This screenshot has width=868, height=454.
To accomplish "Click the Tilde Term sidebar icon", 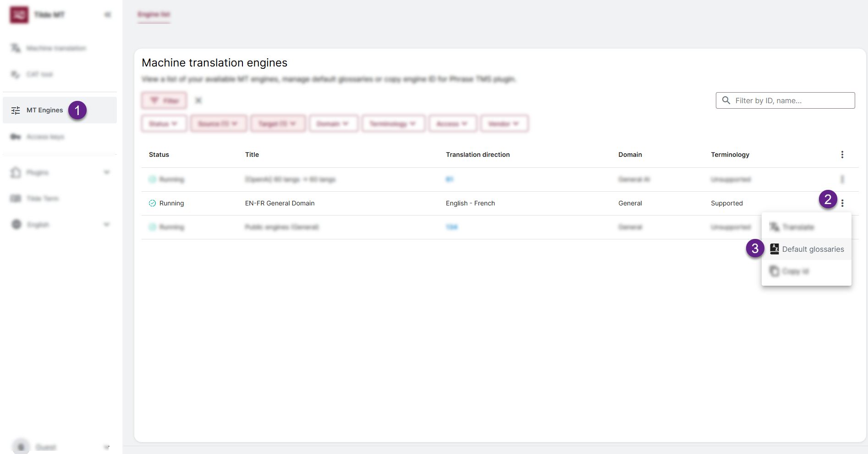I will [x=16, y=198].
